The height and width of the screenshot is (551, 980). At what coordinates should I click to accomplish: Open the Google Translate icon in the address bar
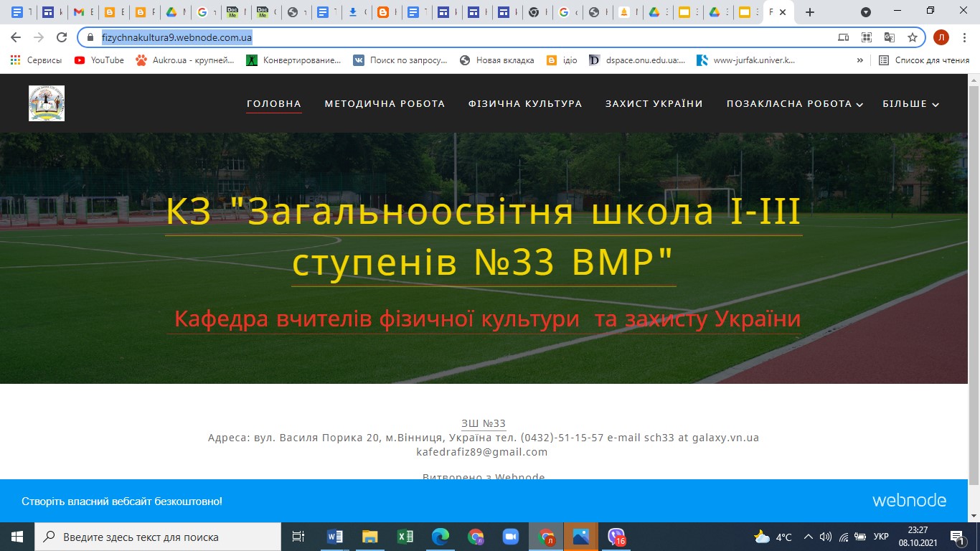890,37
